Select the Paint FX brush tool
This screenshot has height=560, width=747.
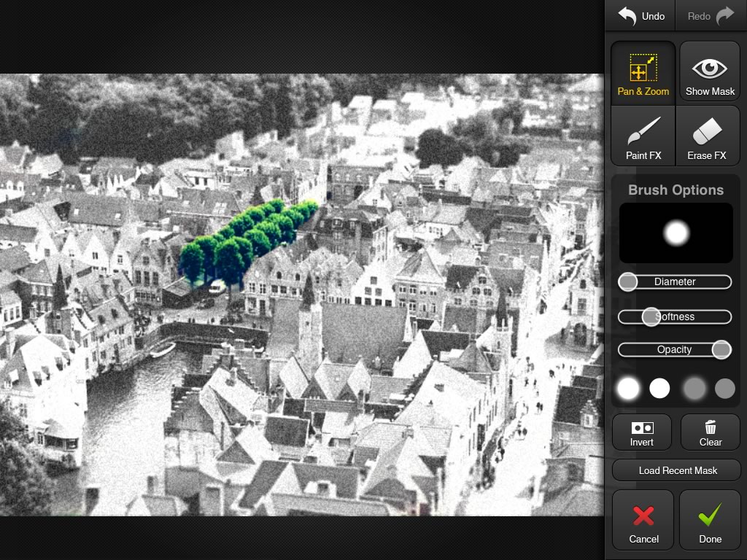[x=643, y=136]
